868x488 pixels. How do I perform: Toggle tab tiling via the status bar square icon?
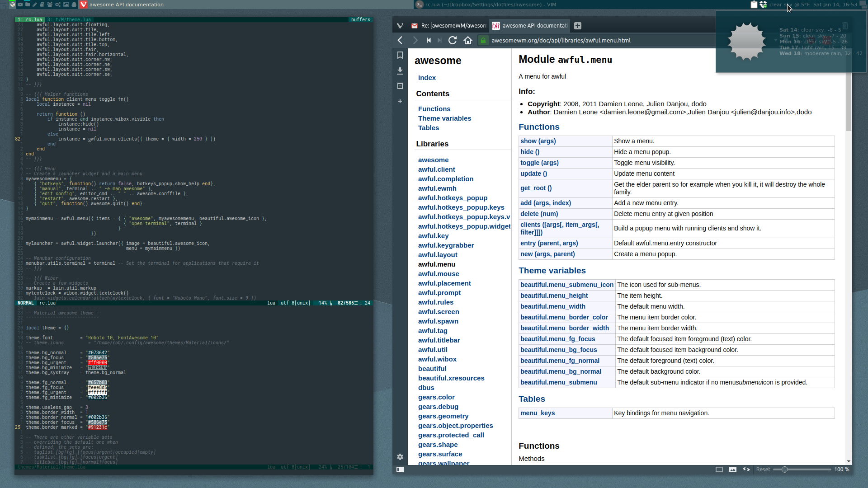point(720,469)
